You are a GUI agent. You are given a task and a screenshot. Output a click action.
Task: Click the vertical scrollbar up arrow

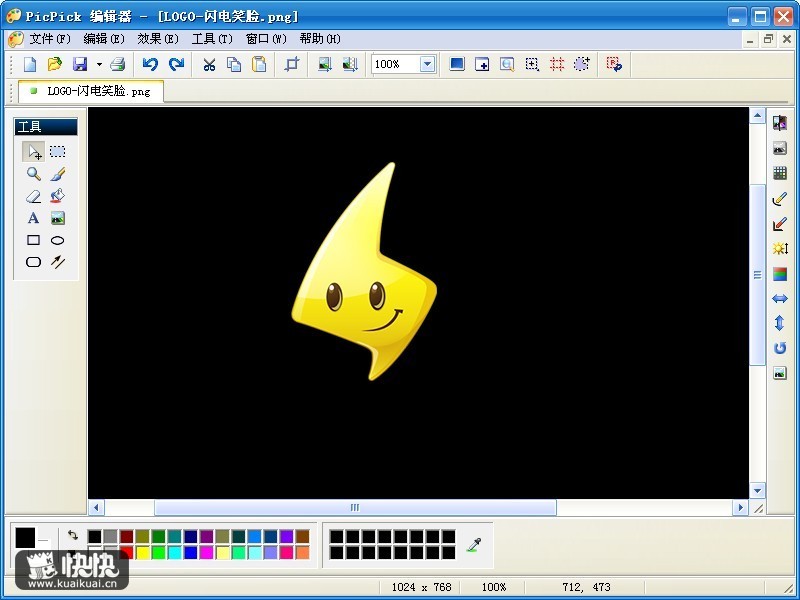click(x=757, y=116)
